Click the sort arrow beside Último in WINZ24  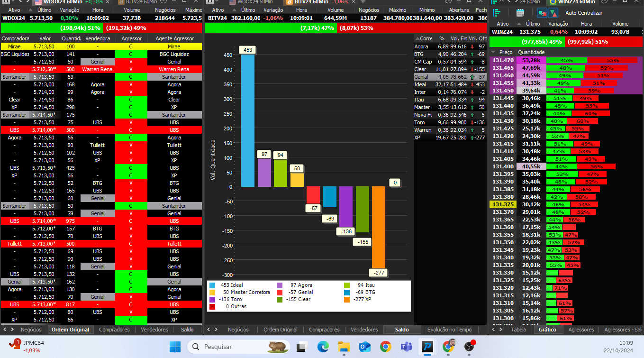click(518, 24)
